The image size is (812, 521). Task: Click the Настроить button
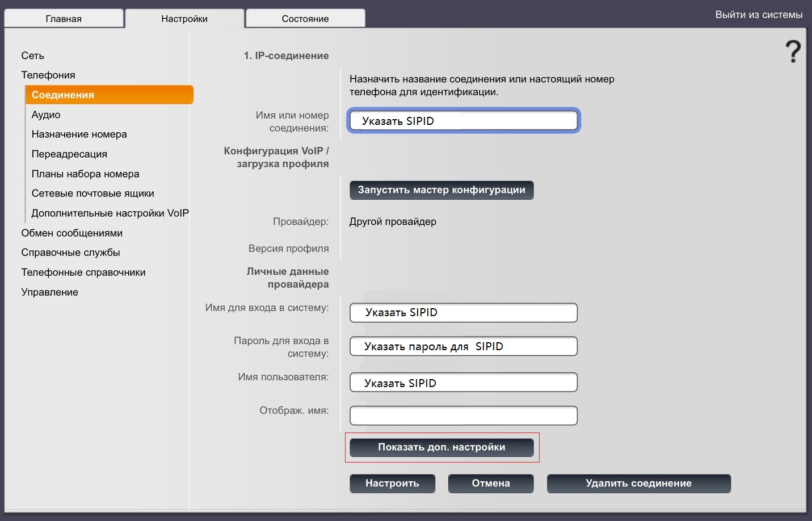(x=392, y=484)
